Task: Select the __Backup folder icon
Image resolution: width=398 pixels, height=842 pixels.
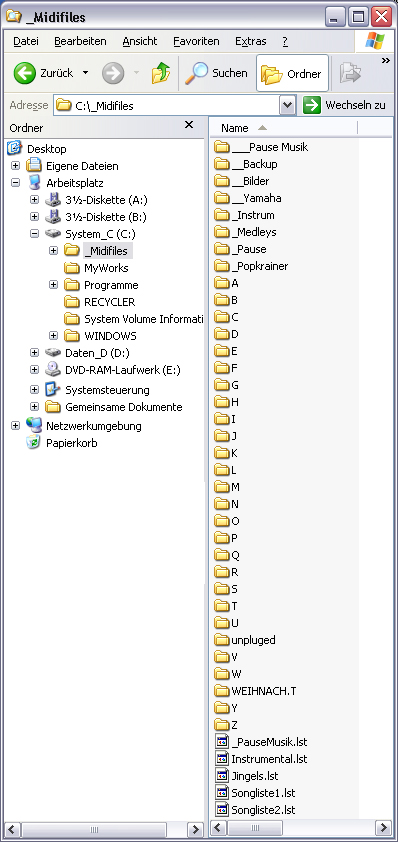Action: [222, 164]
